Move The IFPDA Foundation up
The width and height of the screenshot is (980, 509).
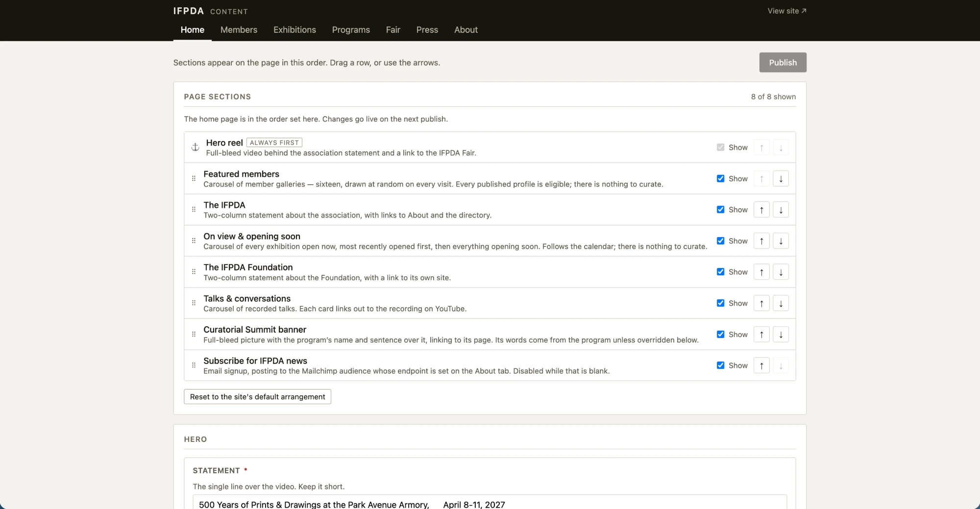point(761,272)
